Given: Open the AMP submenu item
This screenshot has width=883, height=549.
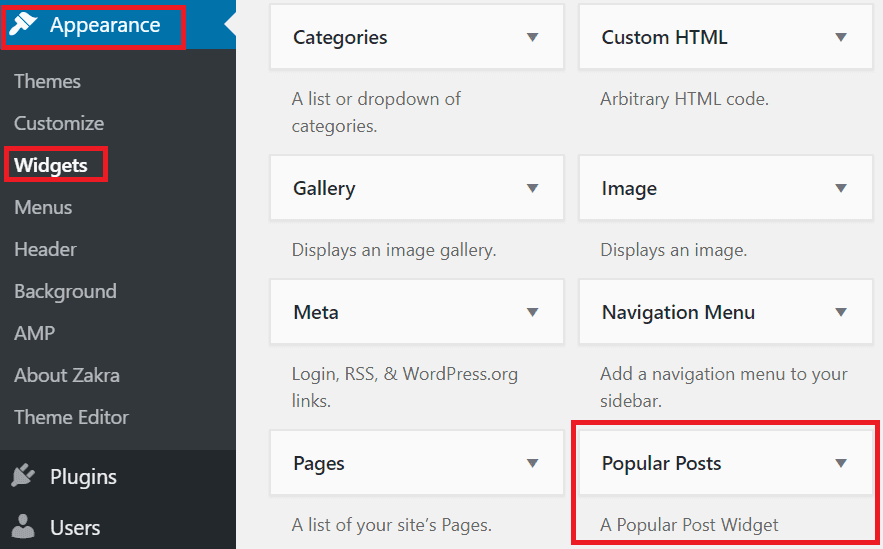Looking at the screenshot, I should click(34, 333).
